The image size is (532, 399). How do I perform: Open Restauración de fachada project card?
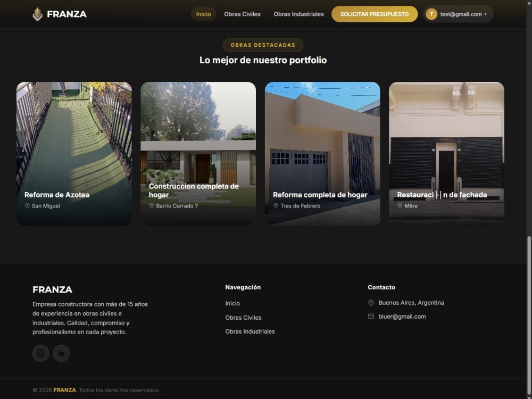click(446, 154)
